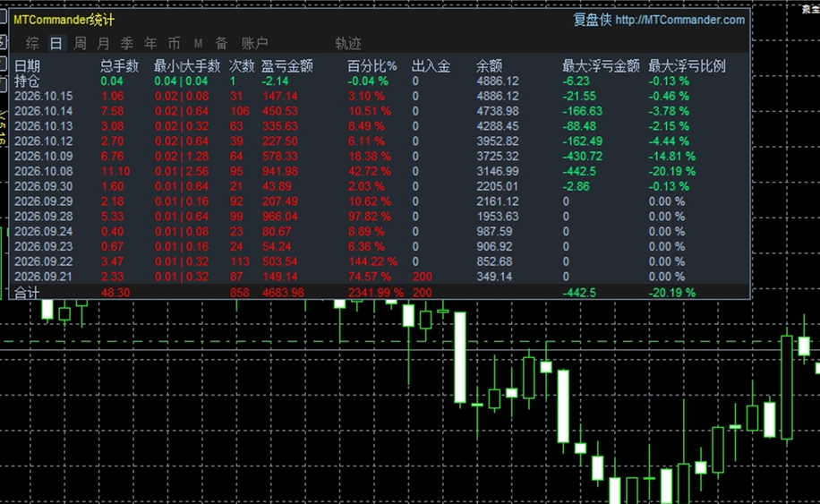Click the 97.82 % percentage cell

pyautogui.click(x=369, y=217)
